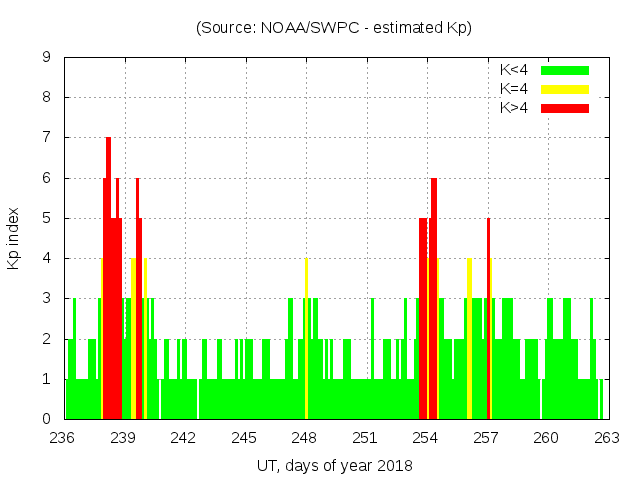Viewport: 640px width, 480px height.
Task: Click the 'UT, days of year 2018' axis label
Action: (x=334, y=465)
